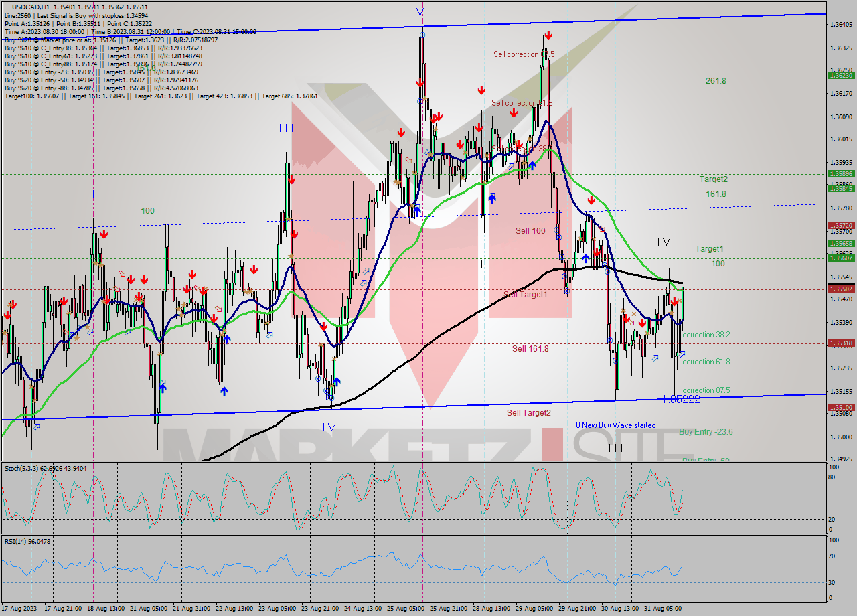Screen dimensions: 857x616
Task: Click the 1.36015 price axis value
Action: (x=840, y=139)
